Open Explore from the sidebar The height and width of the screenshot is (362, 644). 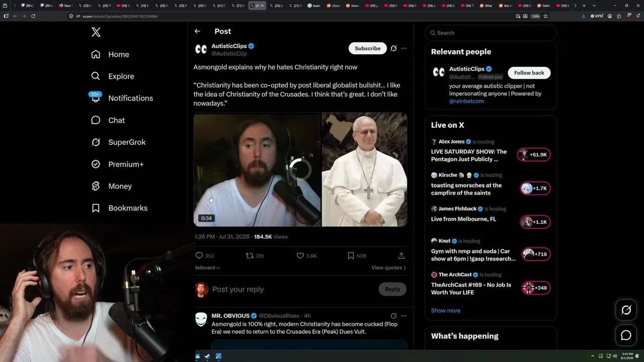pyautogui.click(x=113, y=76)
